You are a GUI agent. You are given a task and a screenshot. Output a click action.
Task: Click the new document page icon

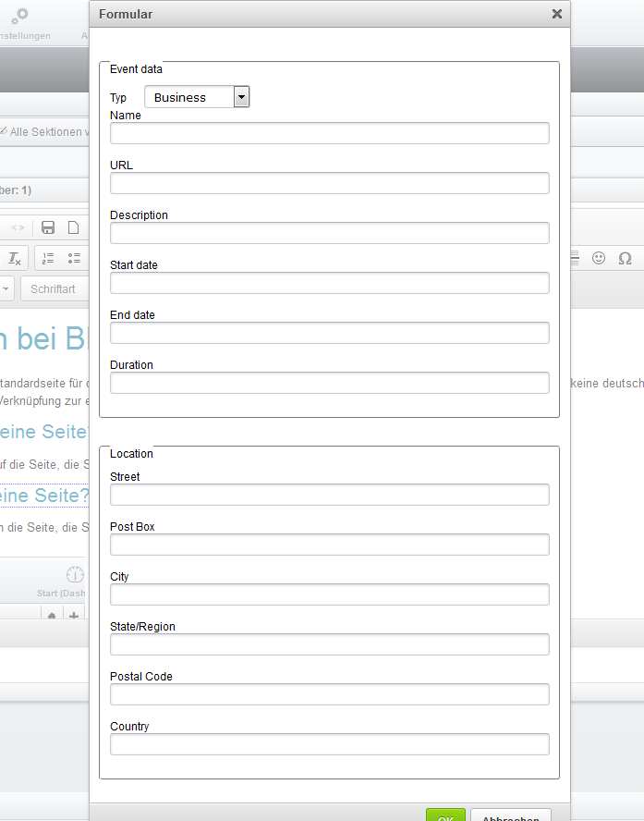tap(73, 227)
